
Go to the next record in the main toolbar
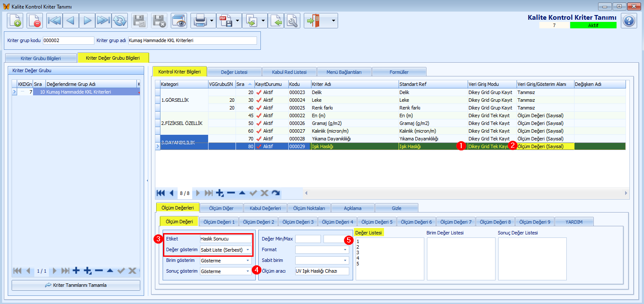tap(87, 21)
